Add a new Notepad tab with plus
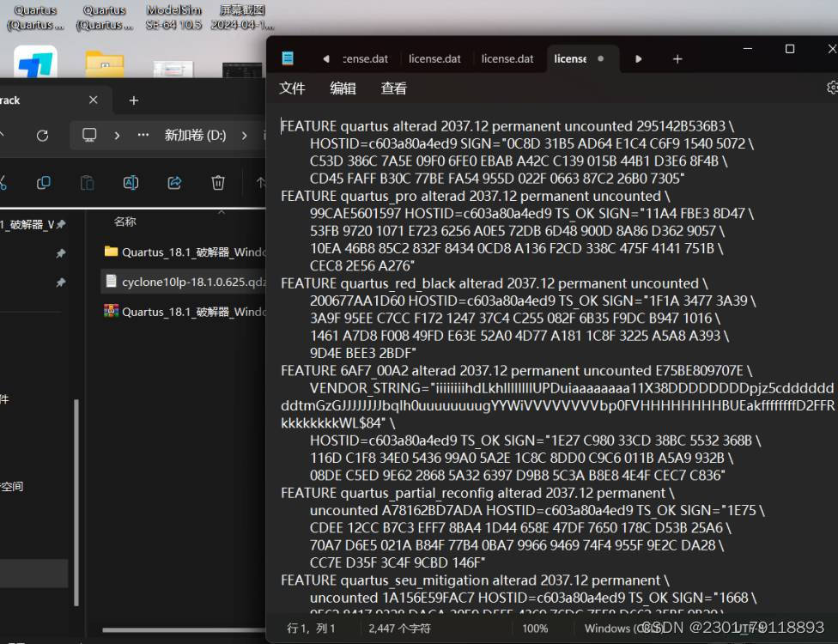 (677, 58)
